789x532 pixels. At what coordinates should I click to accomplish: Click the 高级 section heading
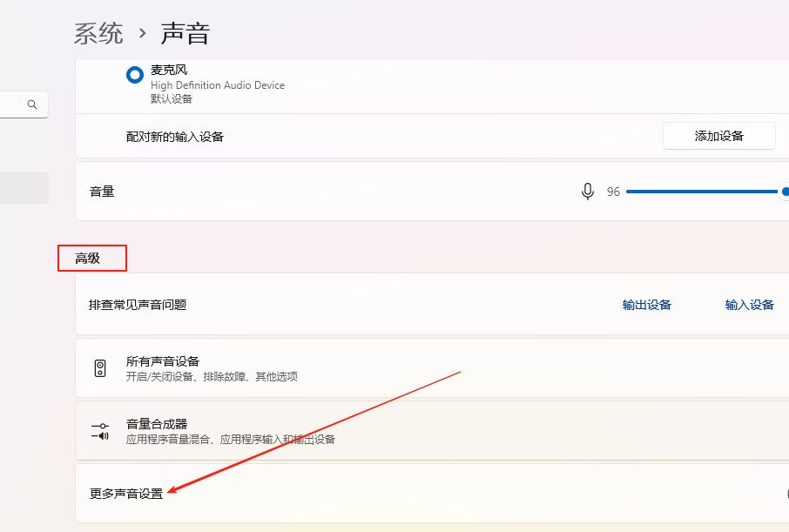88,259
